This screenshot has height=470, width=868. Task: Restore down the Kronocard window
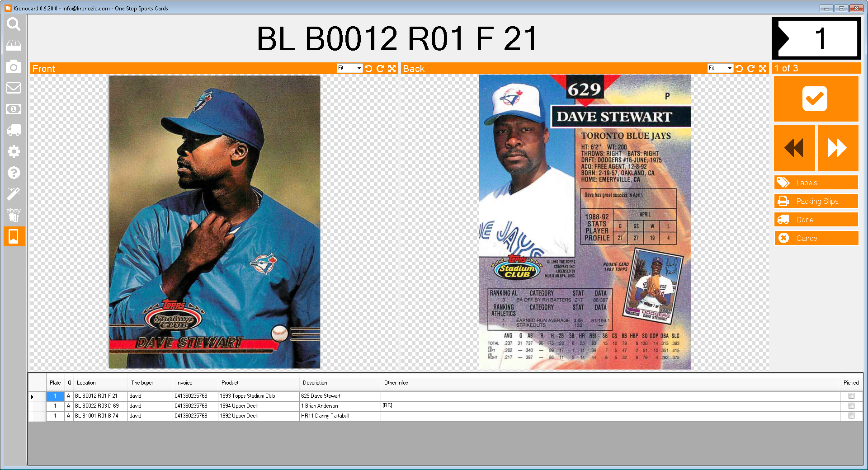841,8
